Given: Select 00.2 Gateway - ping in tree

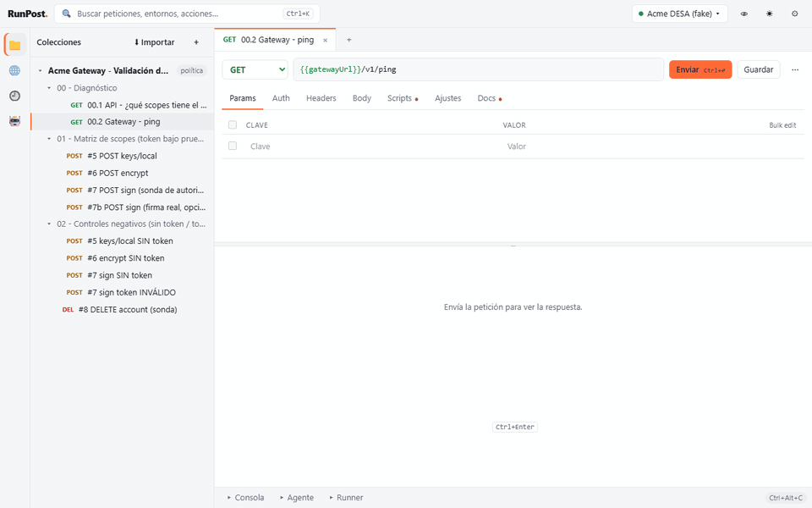Looking at the screenshot, I should (x=122, y=122).
